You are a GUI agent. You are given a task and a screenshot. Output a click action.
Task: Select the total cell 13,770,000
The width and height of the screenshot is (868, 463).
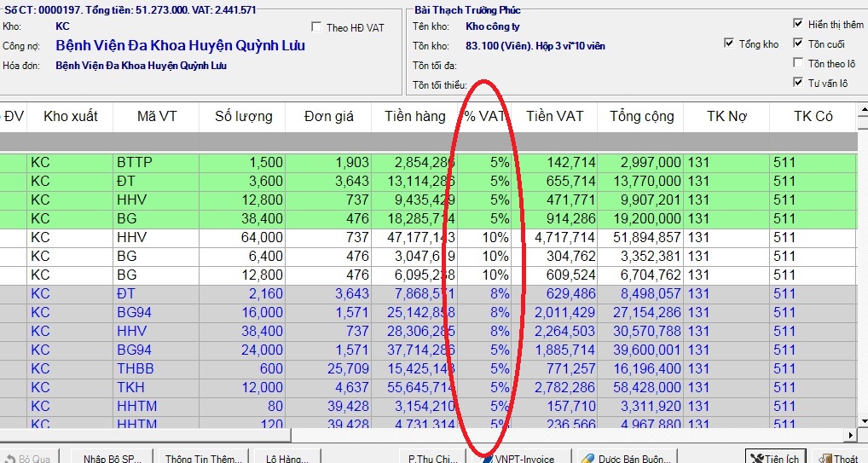coord(641,181)
